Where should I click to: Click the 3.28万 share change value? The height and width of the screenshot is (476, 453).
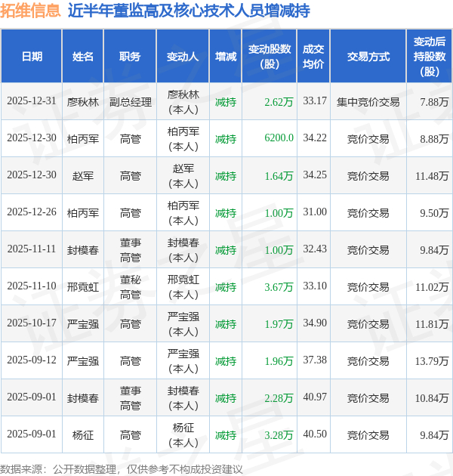(279, 435)
